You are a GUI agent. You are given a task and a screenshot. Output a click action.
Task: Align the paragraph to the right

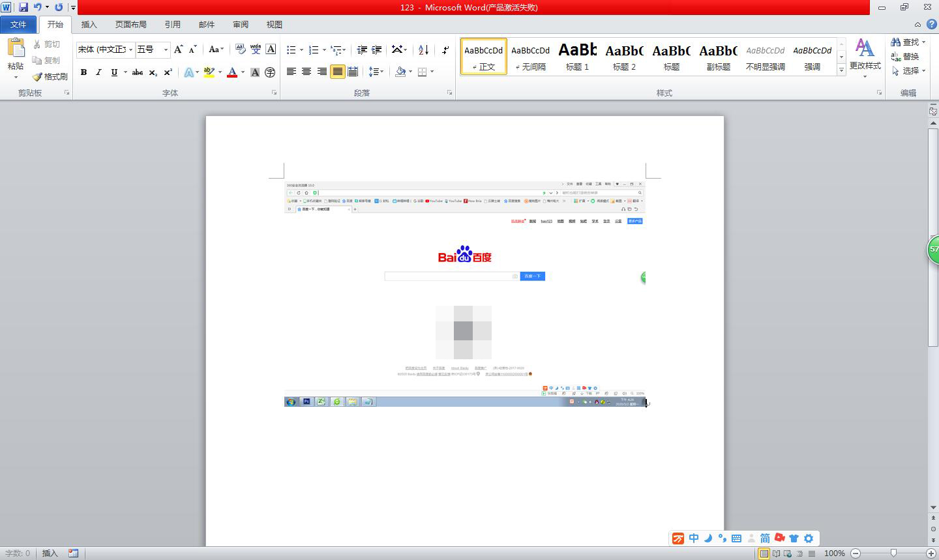(x=322, y=72)
